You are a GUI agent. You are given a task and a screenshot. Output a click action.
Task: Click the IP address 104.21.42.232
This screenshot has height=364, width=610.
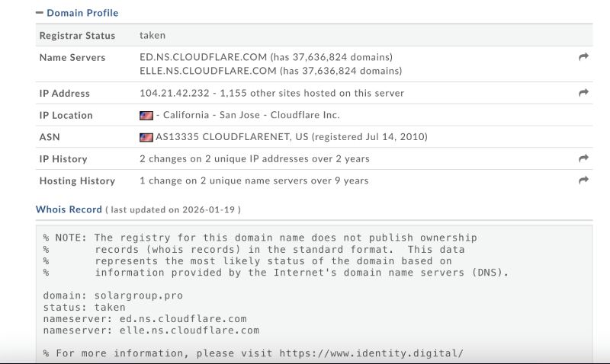coord(174,93)
